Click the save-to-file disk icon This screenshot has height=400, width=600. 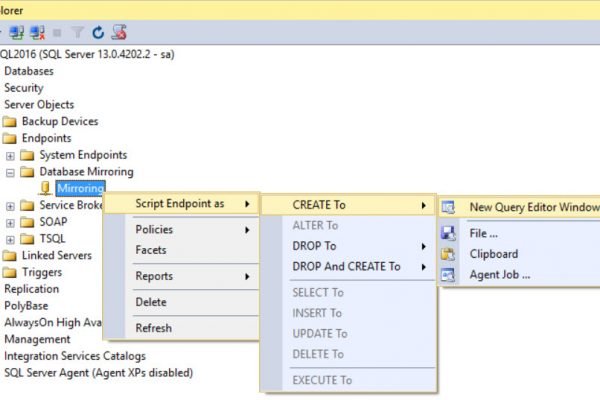(449, 233)
